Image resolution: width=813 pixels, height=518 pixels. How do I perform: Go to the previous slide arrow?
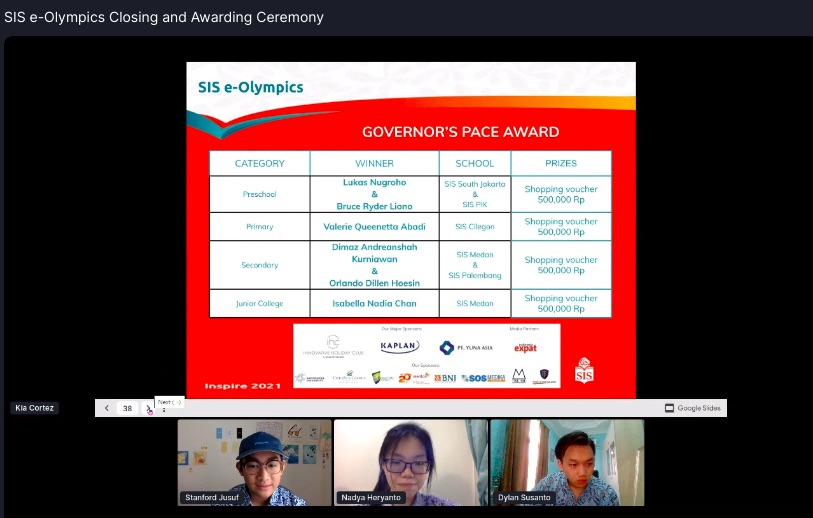coord(107,408)
